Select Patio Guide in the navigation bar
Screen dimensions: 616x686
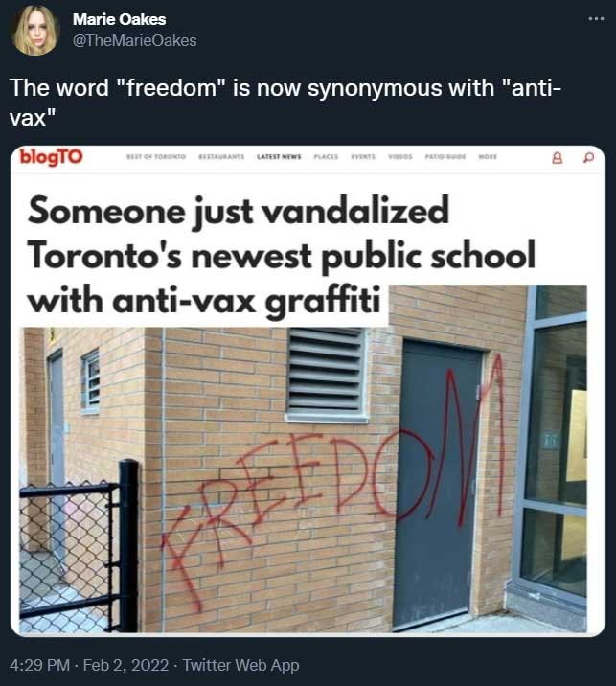point(445,156)
